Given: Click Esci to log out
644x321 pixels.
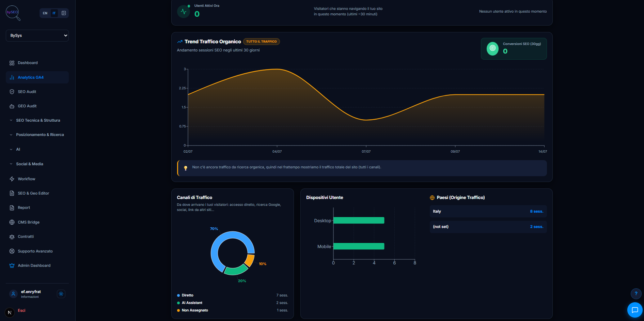Looking at the screenshot, I should tap(21, 310).
